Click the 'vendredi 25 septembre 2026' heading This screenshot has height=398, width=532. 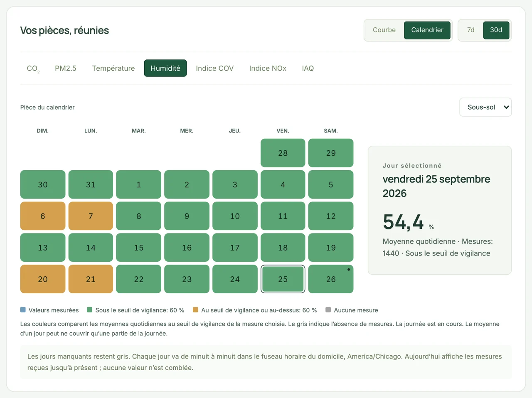coord(436,186)
